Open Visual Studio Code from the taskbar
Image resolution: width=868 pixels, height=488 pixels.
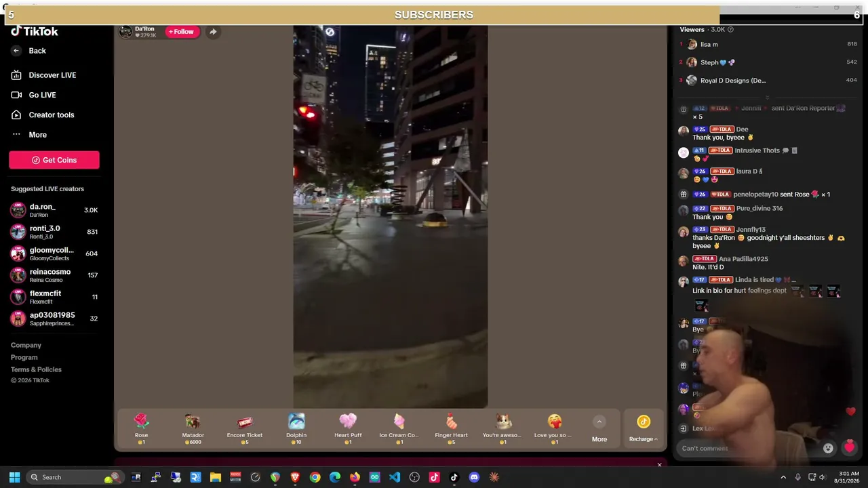(x=395, y=477)
